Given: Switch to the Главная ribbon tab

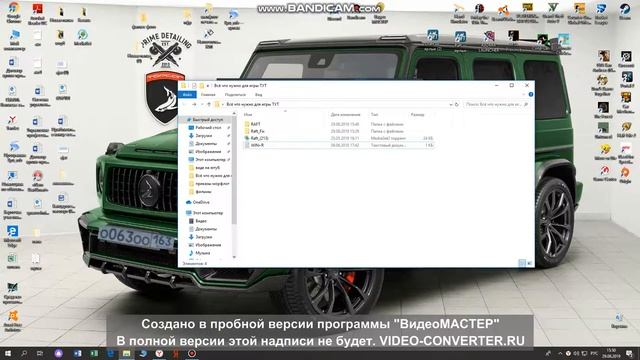Looking at the screenshot, I should [x=208, y=95].
